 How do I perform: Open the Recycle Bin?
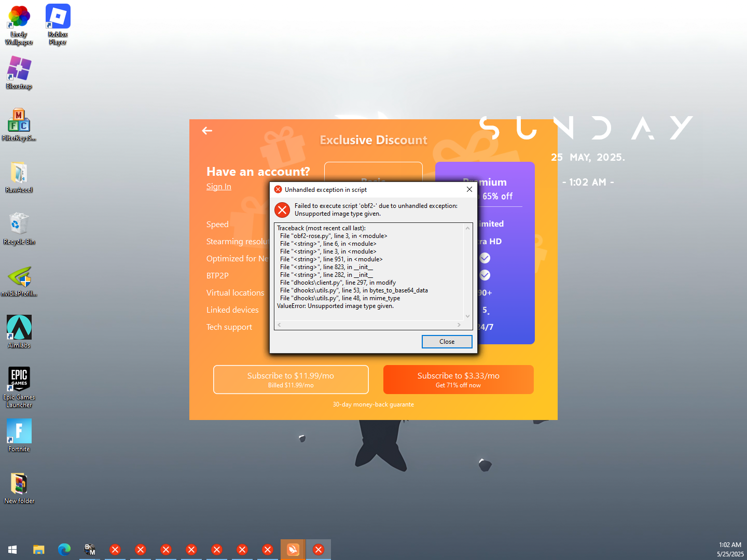click(19, 228)
